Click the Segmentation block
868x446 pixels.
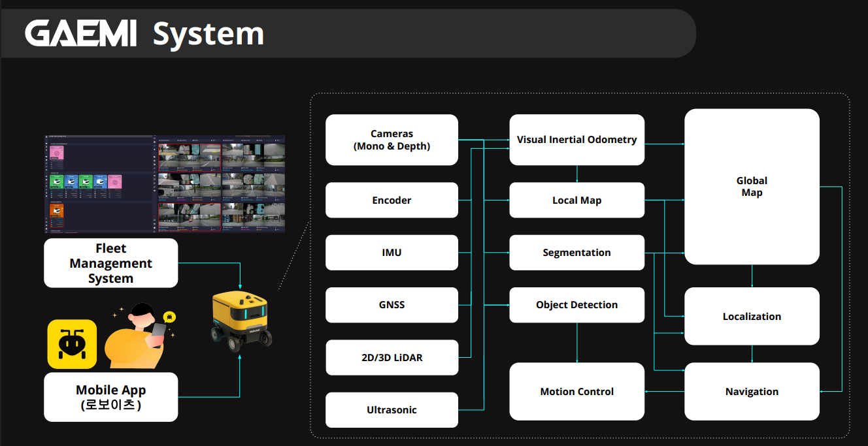pos(576,253)
